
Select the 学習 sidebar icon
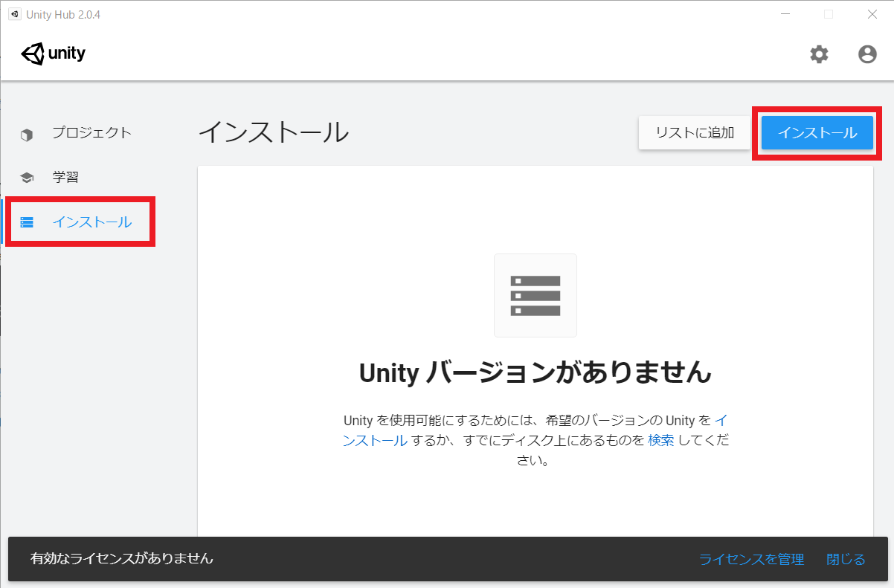[x=28, y=177]
